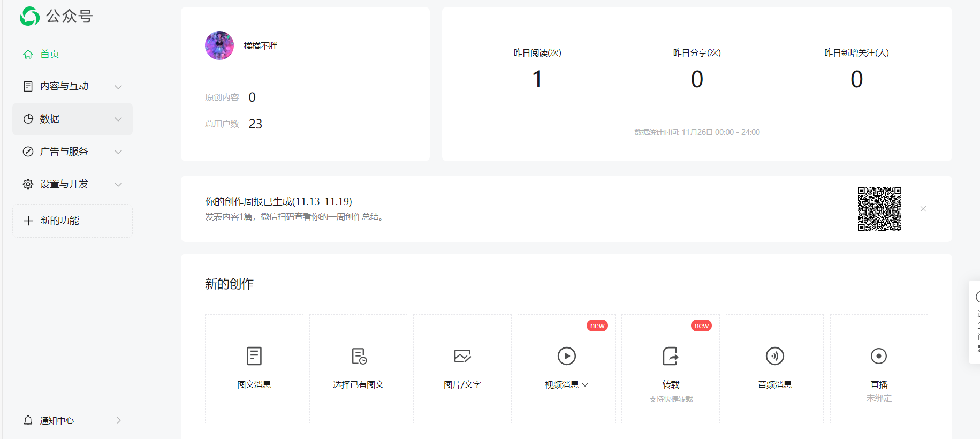Click the 转载 share icon
Viewport: 980px width, 439px height.
pyautogui.click(x=671, y=356)
